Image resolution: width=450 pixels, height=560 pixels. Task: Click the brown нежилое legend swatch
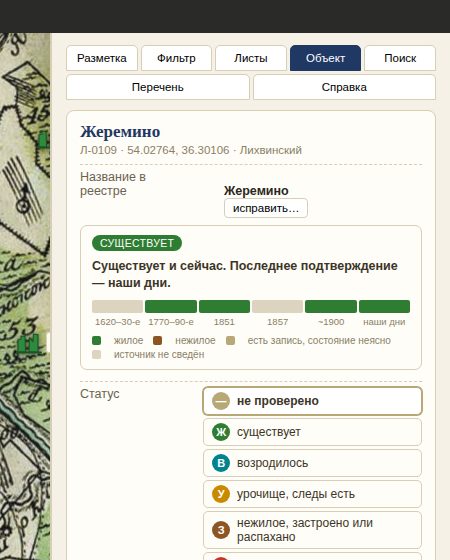pyautogui.click(x=158, y=341)
